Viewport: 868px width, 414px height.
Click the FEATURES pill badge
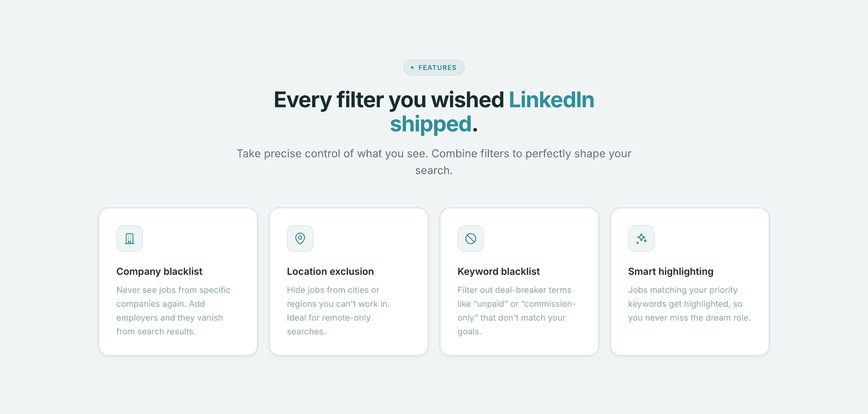pyautogui.click(x=434, y=68)
